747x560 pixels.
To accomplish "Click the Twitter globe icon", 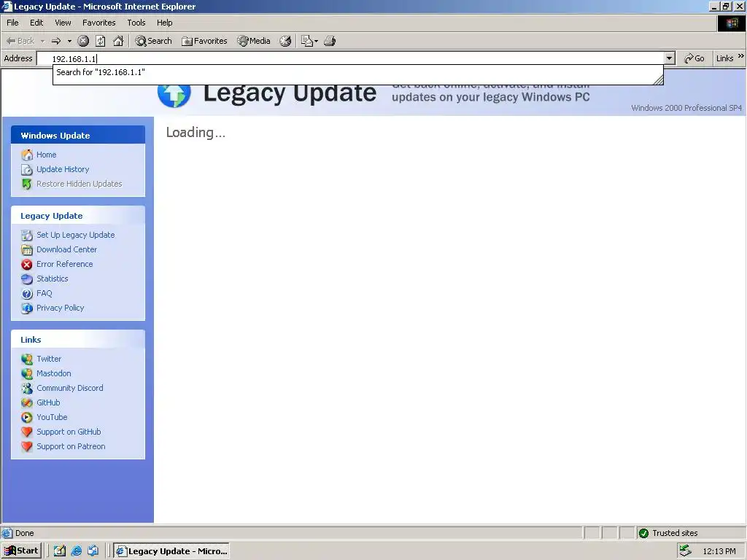I will click(27, 359).
